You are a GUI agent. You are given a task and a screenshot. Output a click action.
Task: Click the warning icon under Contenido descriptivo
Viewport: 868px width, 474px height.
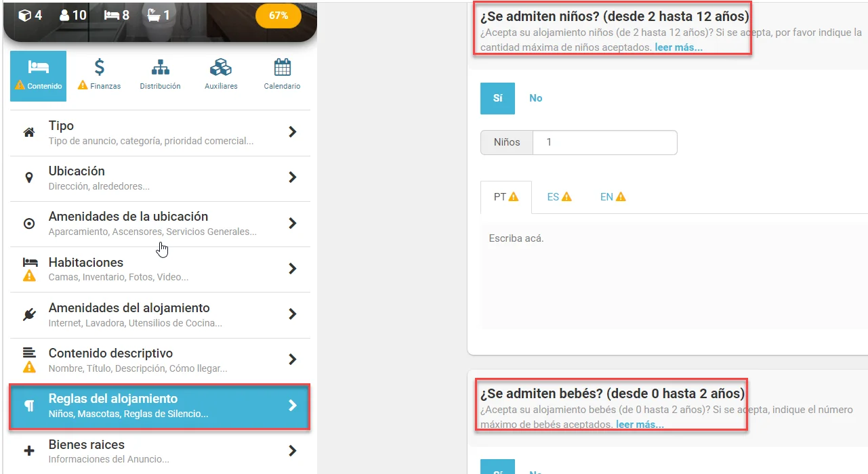(29, 367)
